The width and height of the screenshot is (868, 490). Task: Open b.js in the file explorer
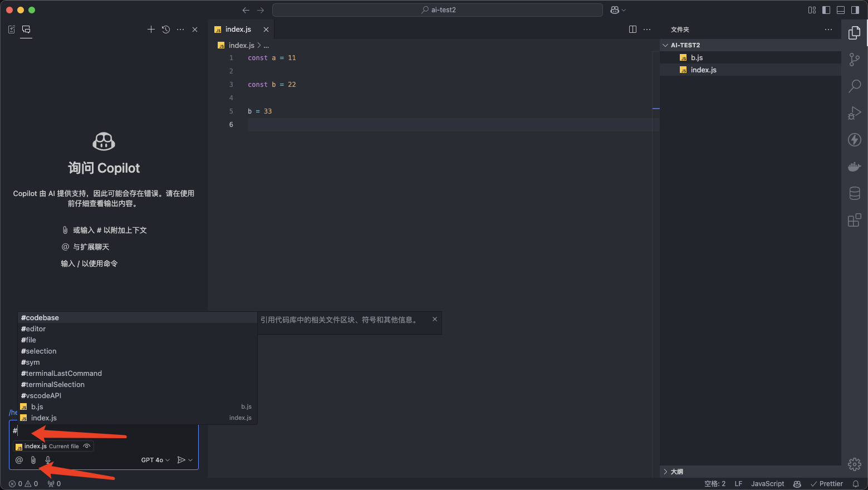[751, 57]
